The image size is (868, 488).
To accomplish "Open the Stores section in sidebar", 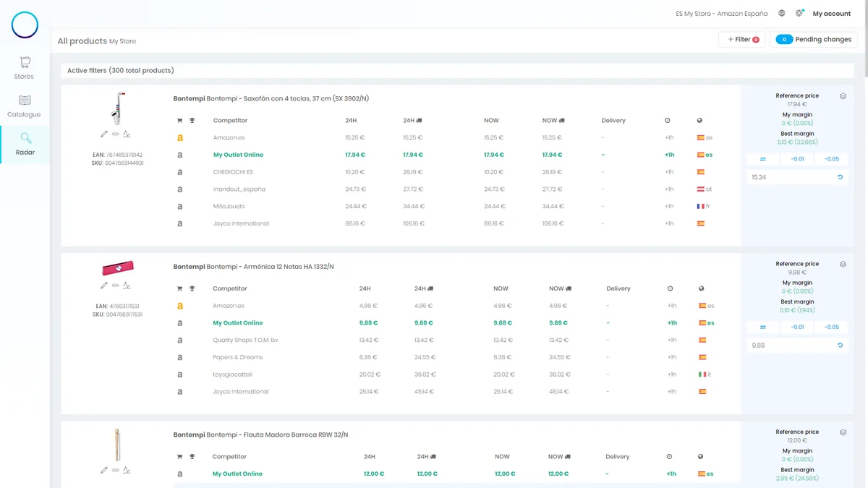I will [24, 68].
